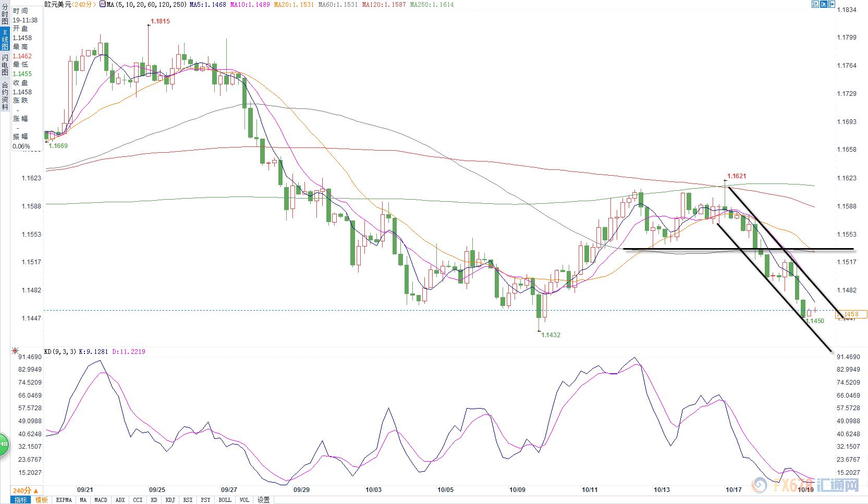
Task: Click the 1.1834 price axis label
Action: [847, 10]
